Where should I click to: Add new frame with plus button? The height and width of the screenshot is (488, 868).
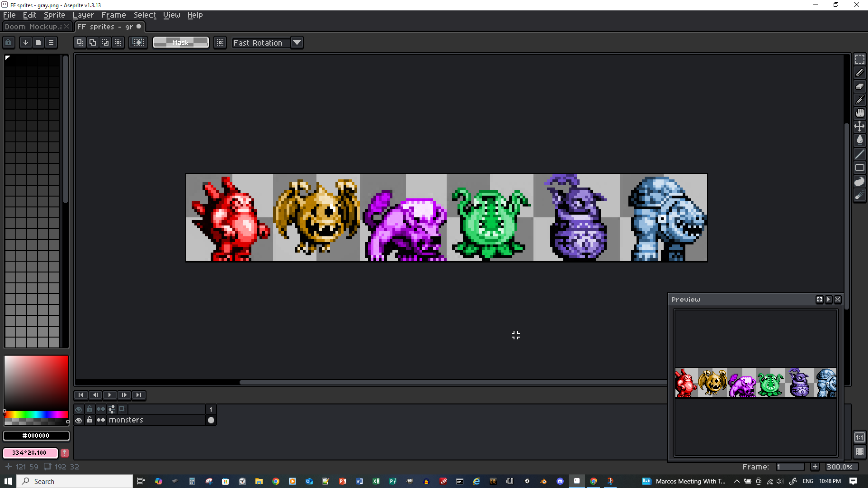point(815,467)
